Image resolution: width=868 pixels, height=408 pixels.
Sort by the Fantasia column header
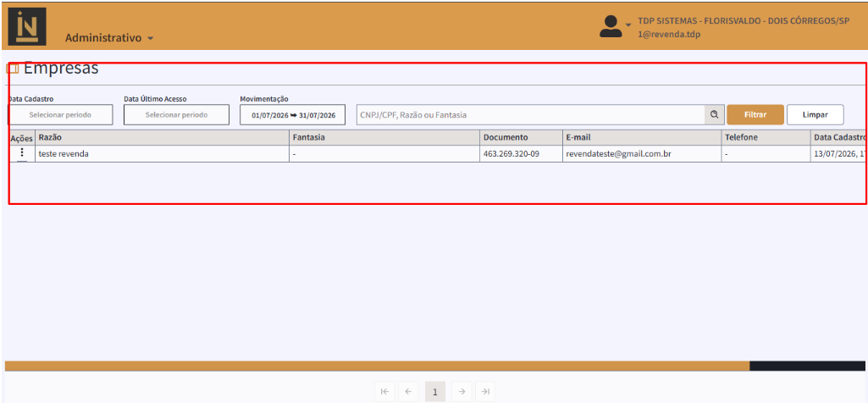384,137
